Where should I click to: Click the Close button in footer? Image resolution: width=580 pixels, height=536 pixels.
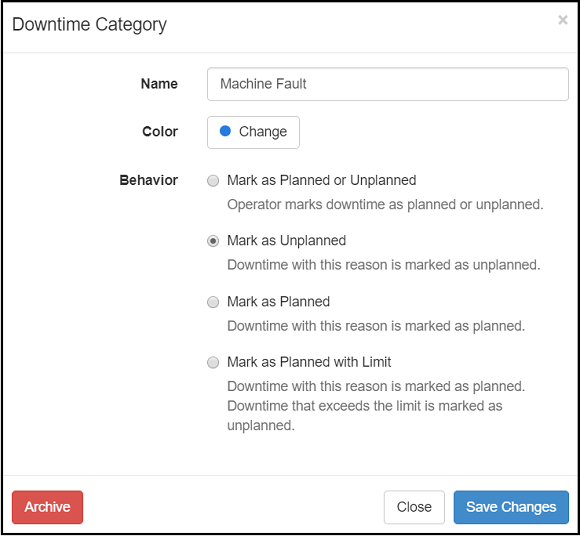(x=414, y=507)
